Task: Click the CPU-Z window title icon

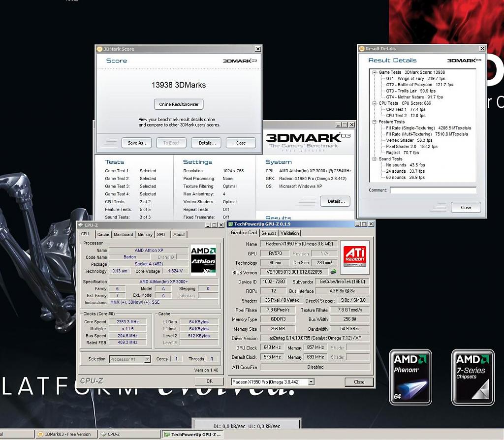Action: [81, 225]
